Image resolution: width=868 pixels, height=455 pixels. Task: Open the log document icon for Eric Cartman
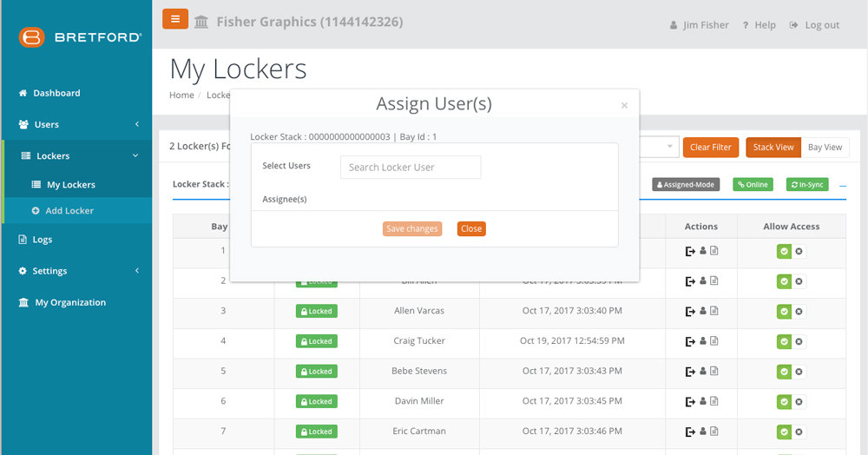click(714, 432)
